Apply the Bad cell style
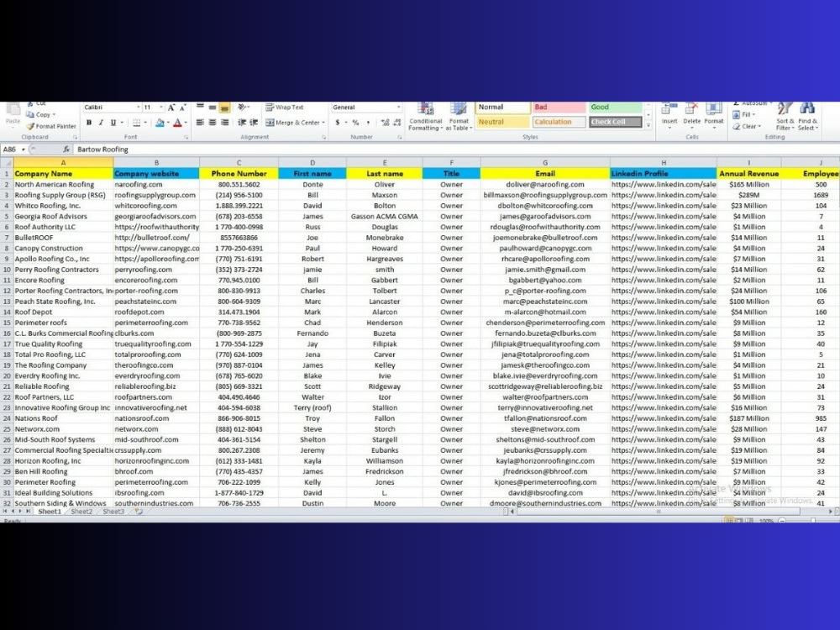The width and height of the screenshot is (840, 630). click(x=559, y=108)
